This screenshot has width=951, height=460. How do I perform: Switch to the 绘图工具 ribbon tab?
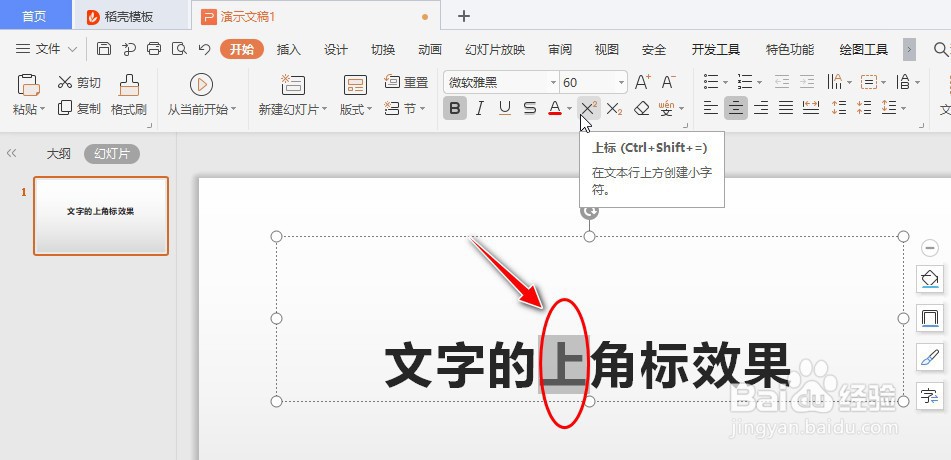864,49
